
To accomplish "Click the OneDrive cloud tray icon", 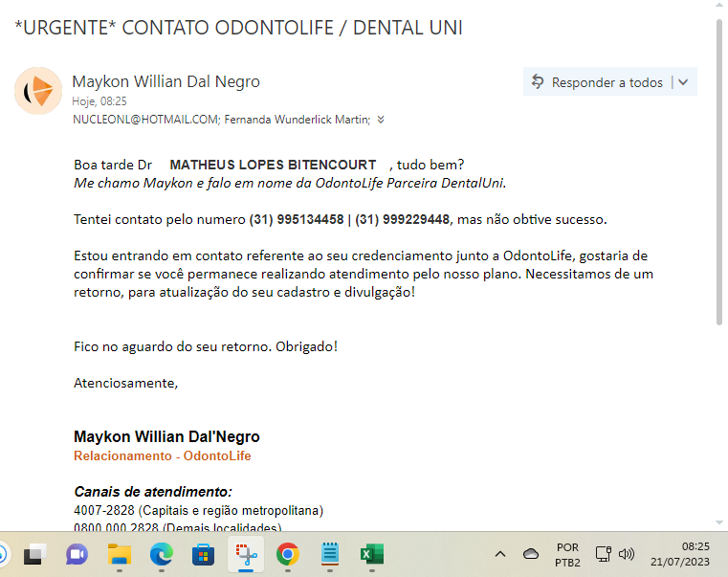I will [531, 554].
